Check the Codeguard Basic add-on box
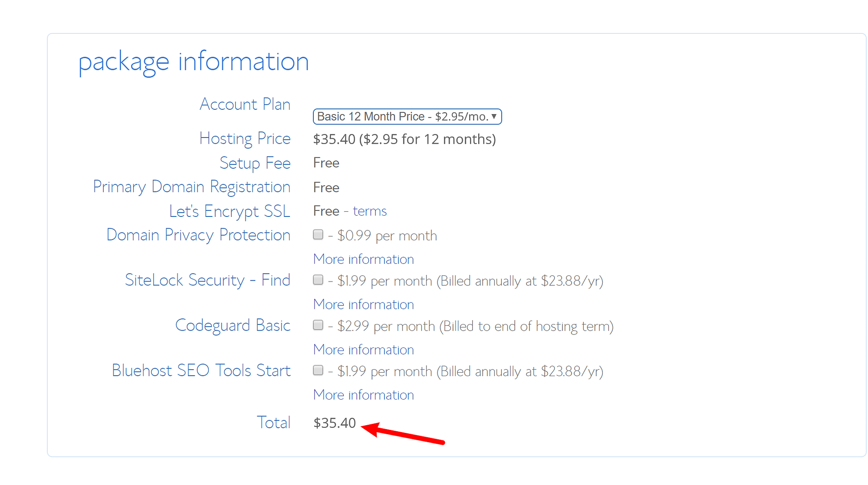The height and width of the screenshot is (485, 868). 318,325
